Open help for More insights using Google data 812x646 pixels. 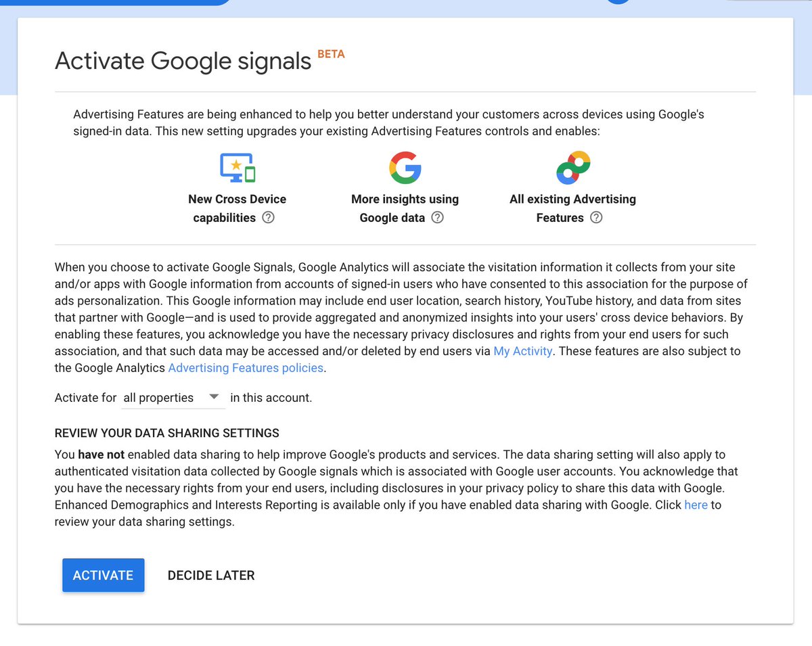[437, 218]
